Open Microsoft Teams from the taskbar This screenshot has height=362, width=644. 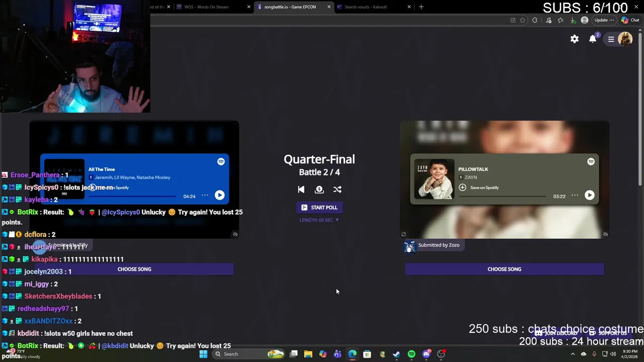[x=337, y=354]
